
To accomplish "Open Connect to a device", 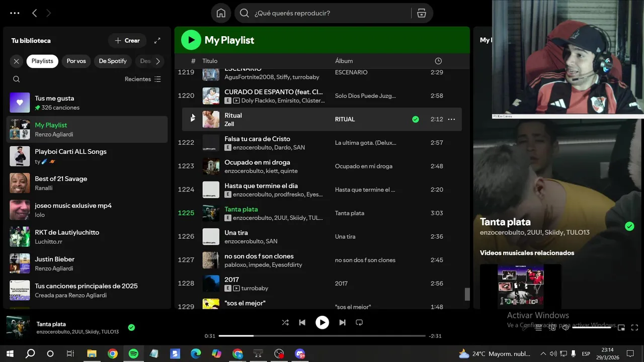I will 552,327.
